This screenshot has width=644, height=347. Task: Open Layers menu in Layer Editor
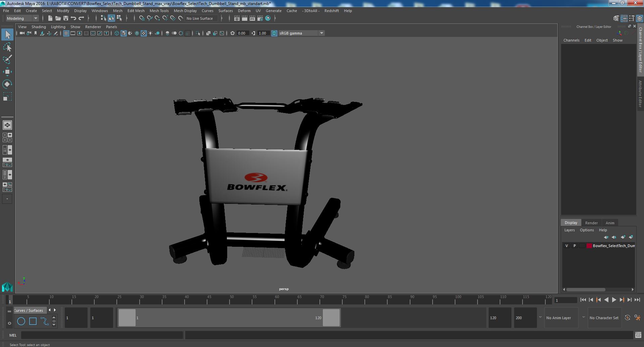569,230
